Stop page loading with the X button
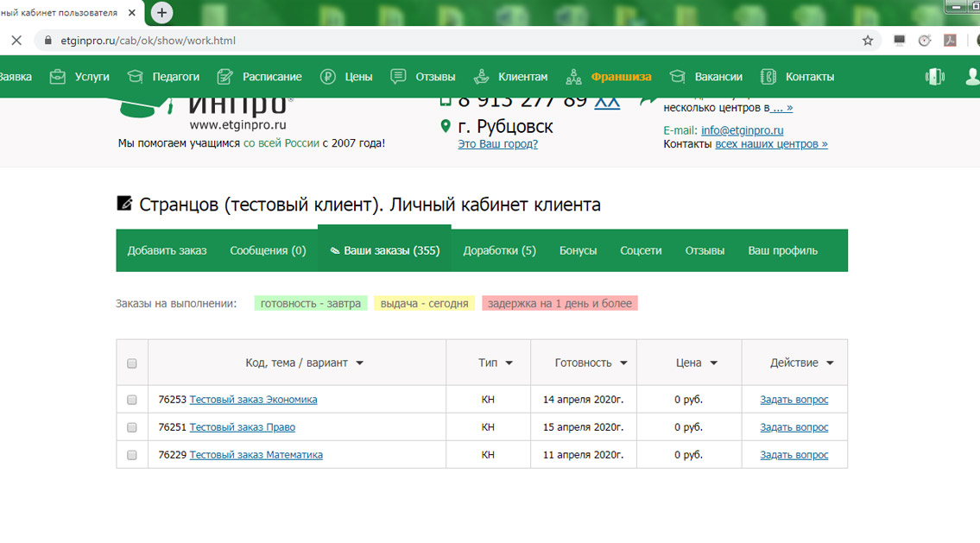Image resolution: width=980 pixels, height=543 pixels. [16, 41]
